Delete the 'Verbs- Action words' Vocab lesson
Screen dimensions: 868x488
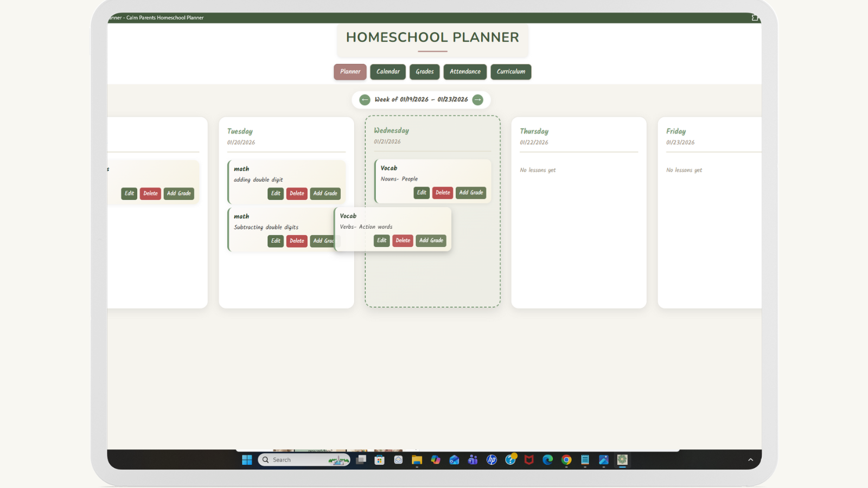point(403,240)
